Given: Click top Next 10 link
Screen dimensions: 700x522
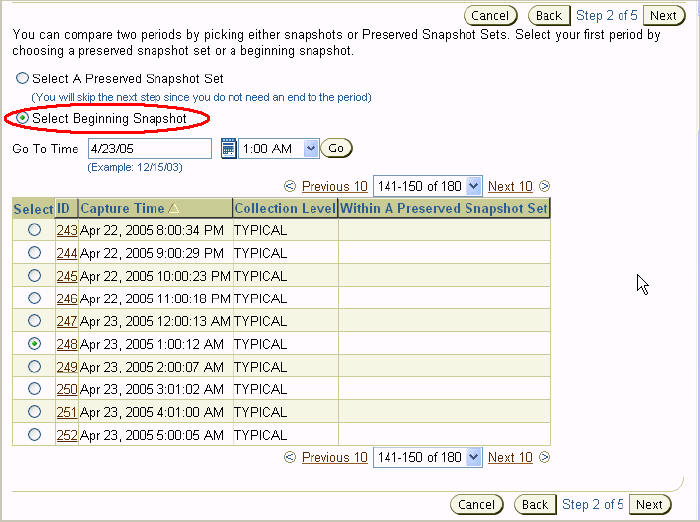Looking at the screenshot, I should 510,186.
